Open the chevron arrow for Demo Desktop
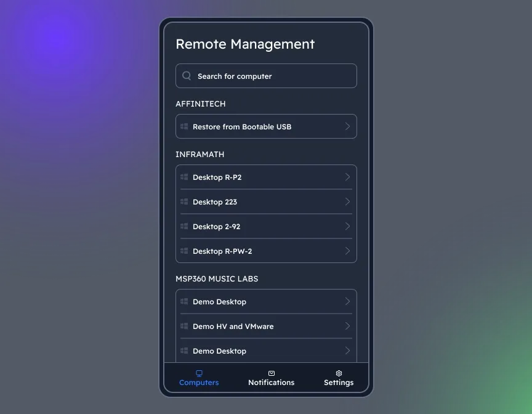Image resolution: width=532 pixels, height=414 pixels. click(347, 301)
